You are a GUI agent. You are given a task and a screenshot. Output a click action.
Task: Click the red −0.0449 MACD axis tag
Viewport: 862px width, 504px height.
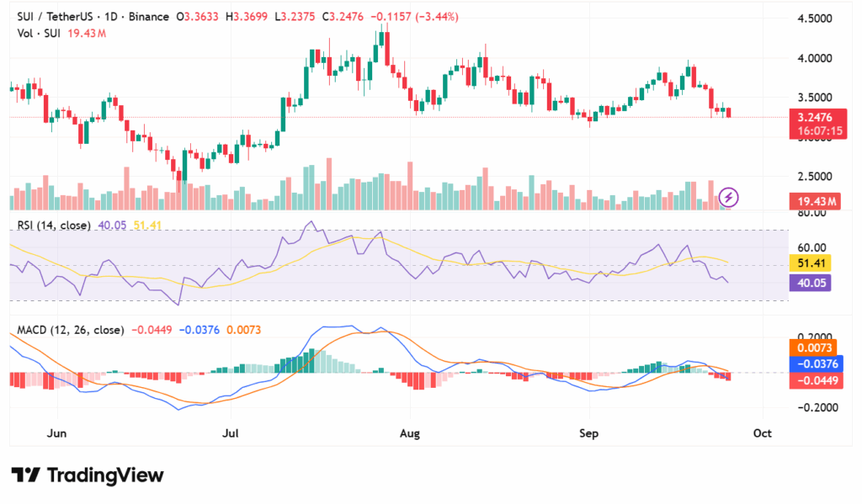[x=817, y=381]
